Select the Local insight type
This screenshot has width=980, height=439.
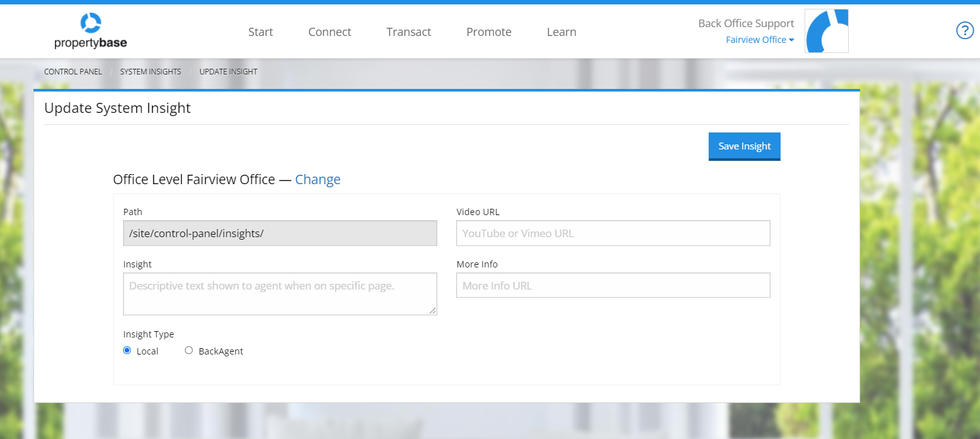tap(127, 349)
